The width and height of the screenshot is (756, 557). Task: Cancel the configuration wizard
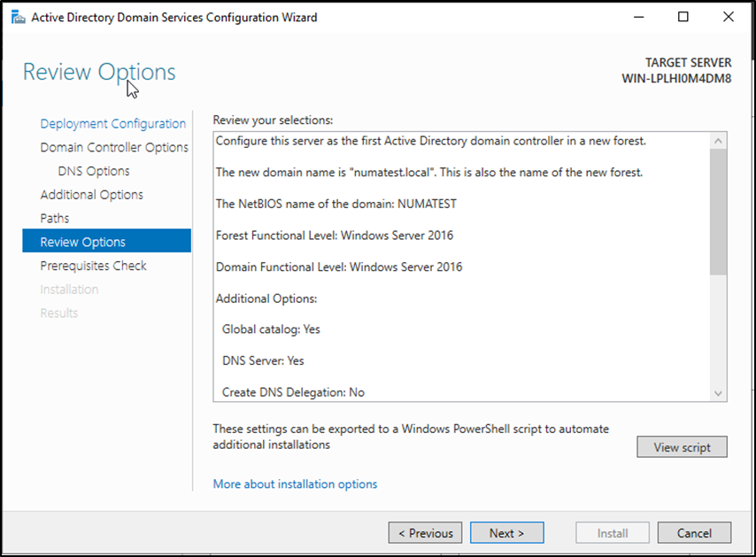click(694, 533)
